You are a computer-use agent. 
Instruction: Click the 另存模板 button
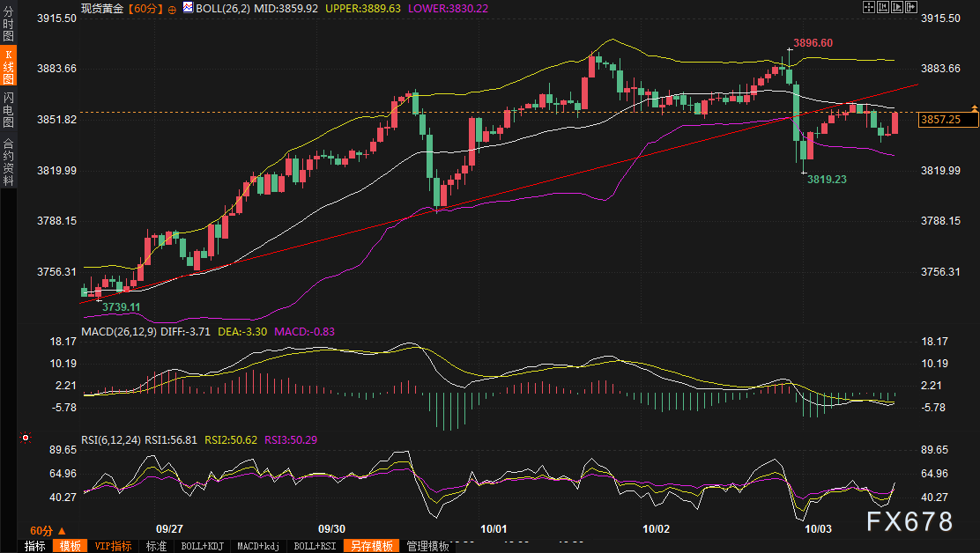click(x=371, y=546)
